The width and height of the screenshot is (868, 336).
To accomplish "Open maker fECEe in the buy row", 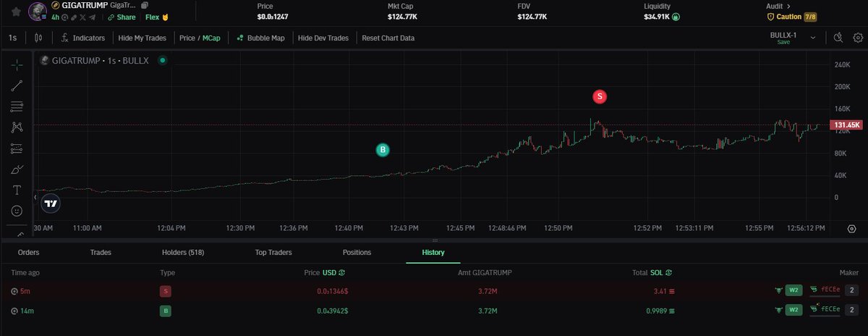I will coord(825,310).
